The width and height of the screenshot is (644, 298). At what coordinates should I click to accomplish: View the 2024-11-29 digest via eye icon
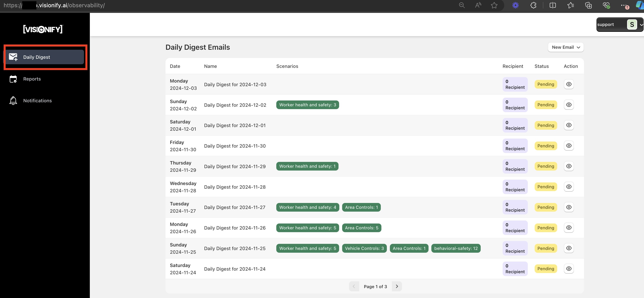click(569, 166)
